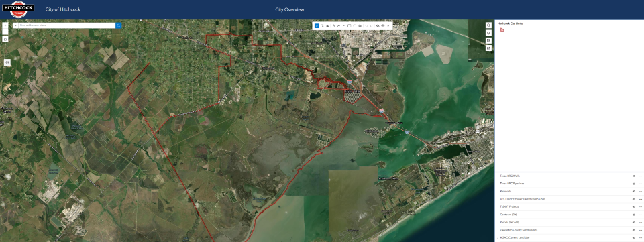
Task: Open the snapping settings gear icon
Action: 383,26
